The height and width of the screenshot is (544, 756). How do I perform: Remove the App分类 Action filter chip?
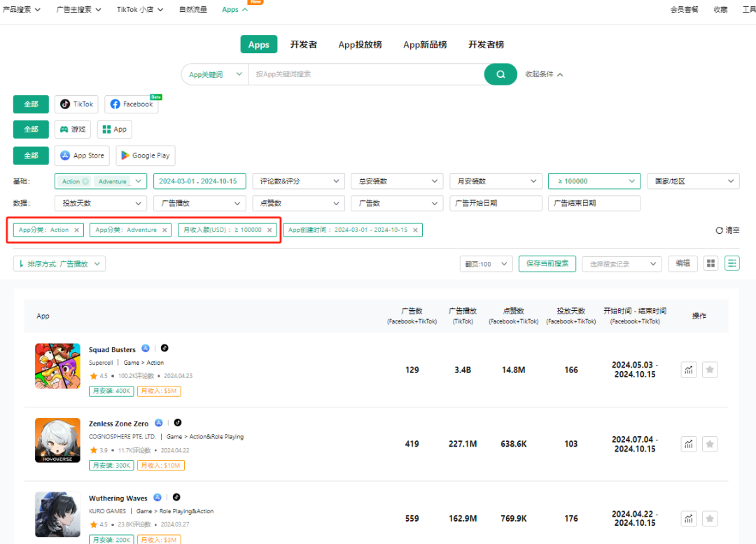pyautogui.click(x=77, y=230)
